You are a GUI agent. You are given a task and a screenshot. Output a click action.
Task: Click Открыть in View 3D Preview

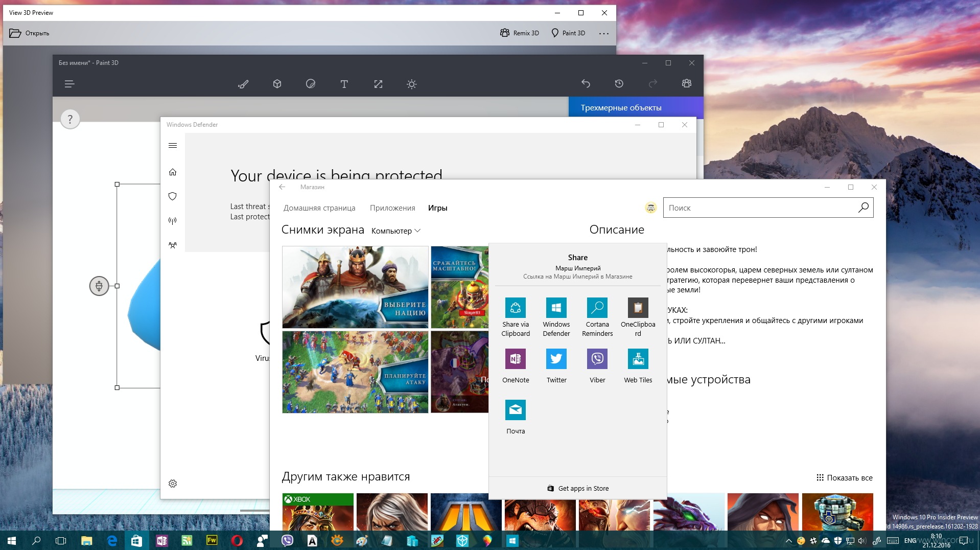coord(29,33)
